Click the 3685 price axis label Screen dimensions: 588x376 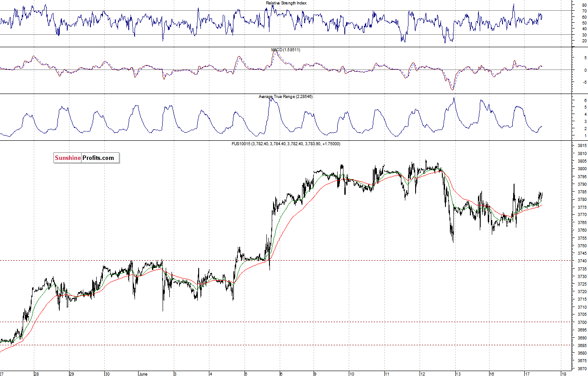582,345
